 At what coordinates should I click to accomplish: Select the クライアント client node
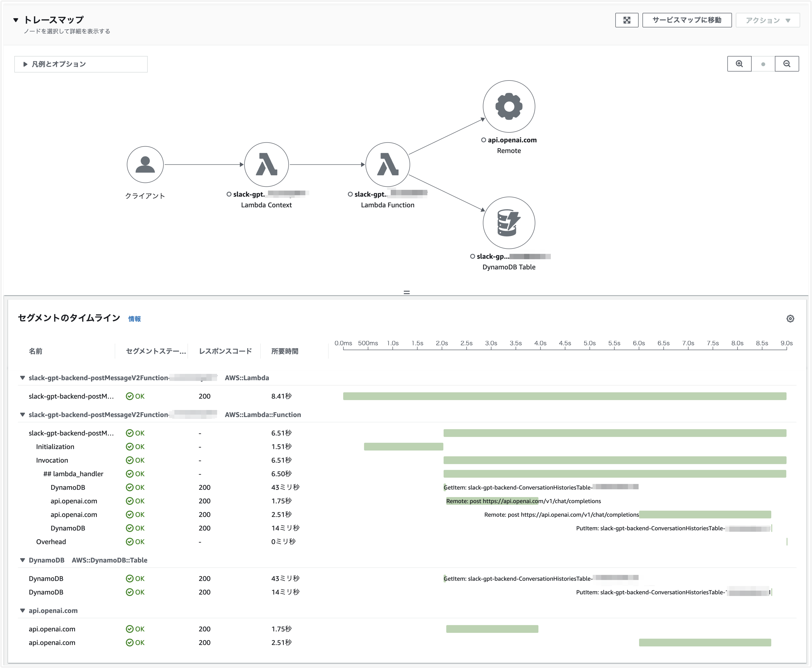[x=145, y=165]
